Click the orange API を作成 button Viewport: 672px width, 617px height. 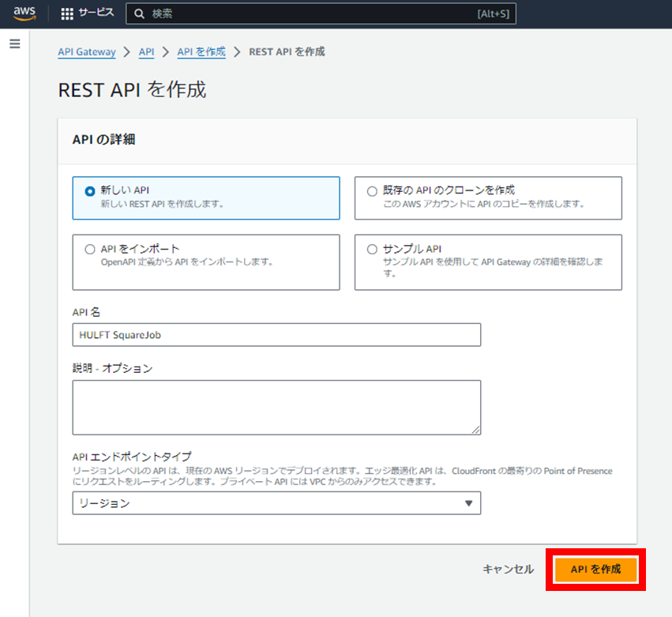pyautogui.click(x=595, y=570)
